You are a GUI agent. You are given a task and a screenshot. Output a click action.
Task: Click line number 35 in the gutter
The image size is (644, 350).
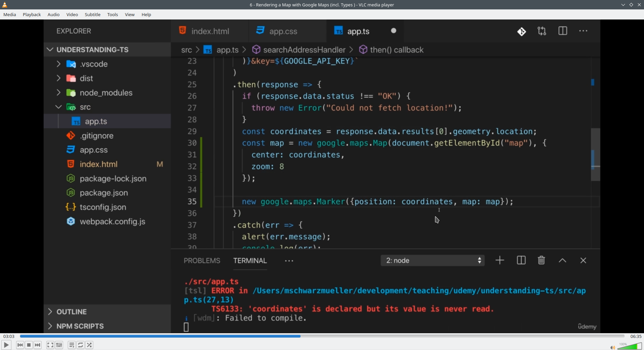point(192,202)
